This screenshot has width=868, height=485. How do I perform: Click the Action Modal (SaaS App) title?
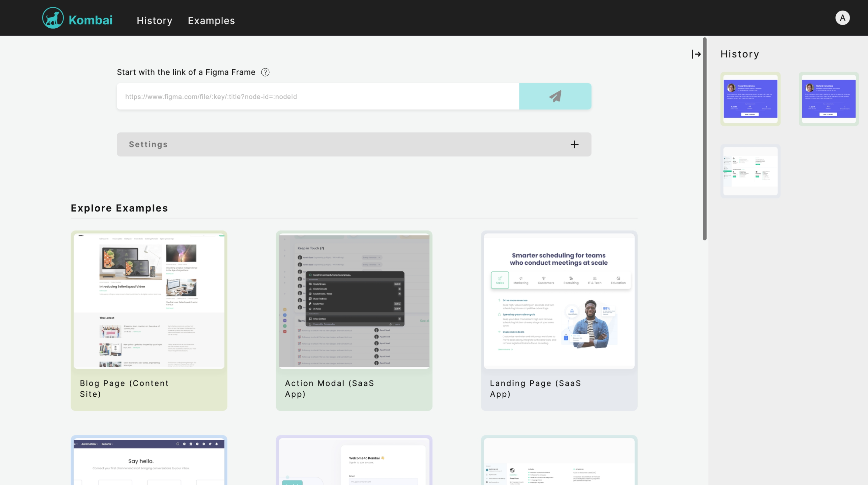click(x=329, y=388)
